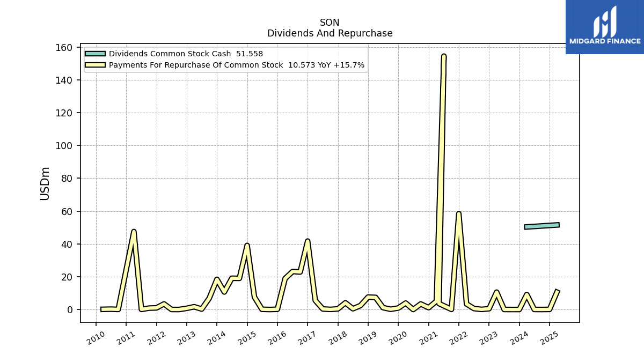The image size is (644, 362).
Task: Click the Midgard Finance logo
Action: pos(605,27)
